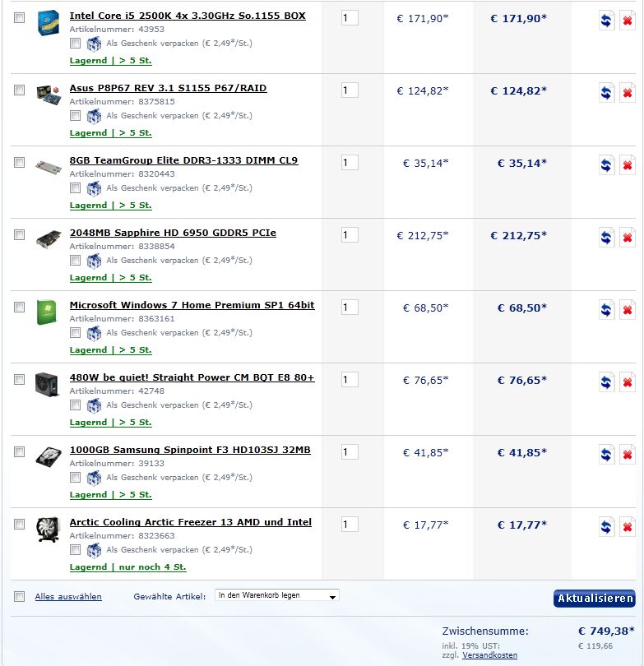Check gift wrap option for Samsung Spinpoint
The image size is (644, 666).
(x=75, y=477)
